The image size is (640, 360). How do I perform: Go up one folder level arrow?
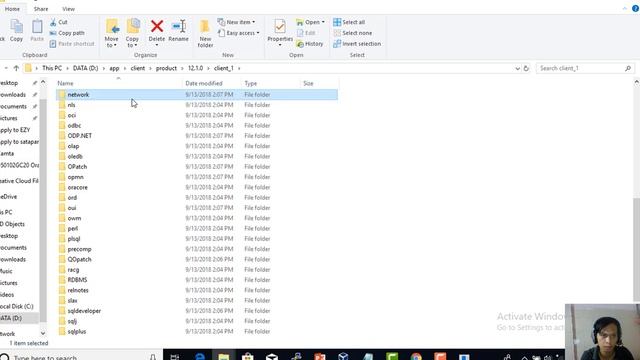point(16,68)
